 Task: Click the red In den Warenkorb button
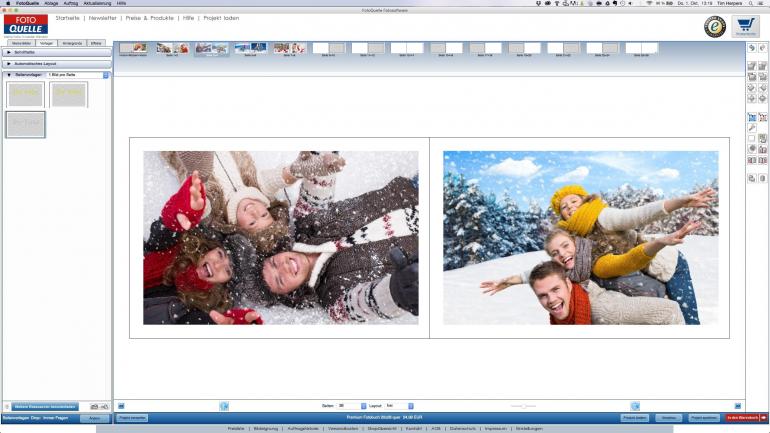point(746,418)
